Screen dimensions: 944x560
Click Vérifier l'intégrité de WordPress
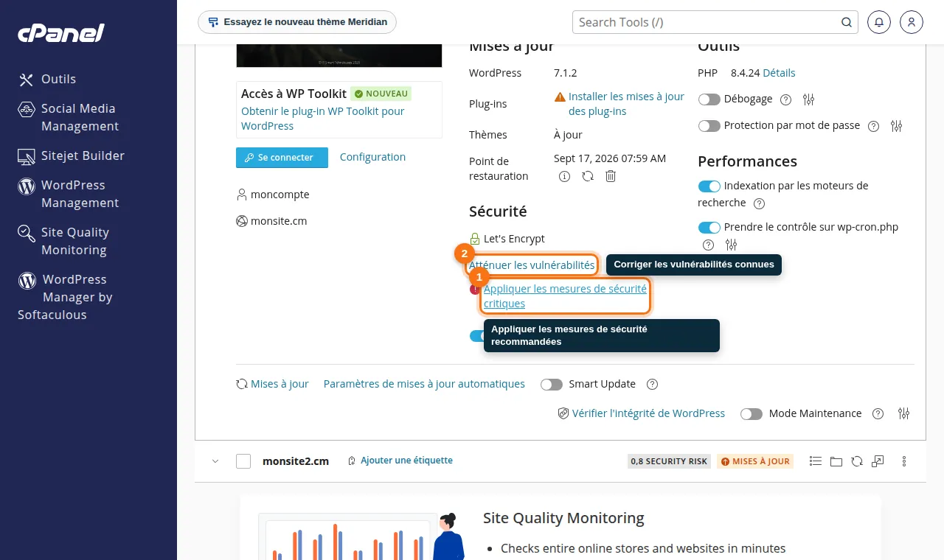(648, 413)
